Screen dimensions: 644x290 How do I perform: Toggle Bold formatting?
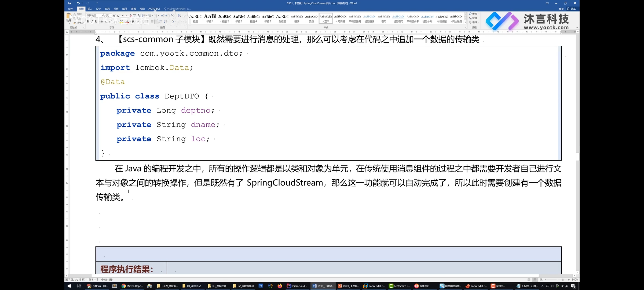click(x=88, y=21)
